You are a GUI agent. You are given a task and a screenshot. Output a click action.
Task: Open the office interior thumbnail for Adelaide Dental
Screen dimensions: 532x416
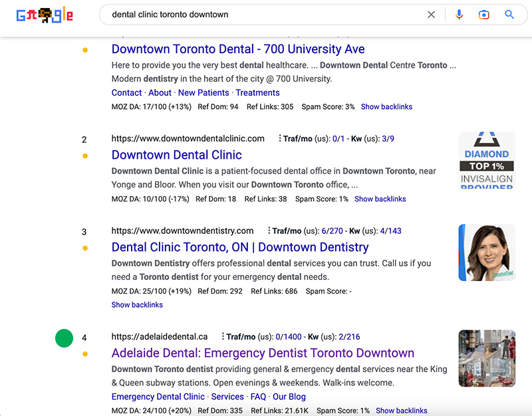[x=487, y=358]
